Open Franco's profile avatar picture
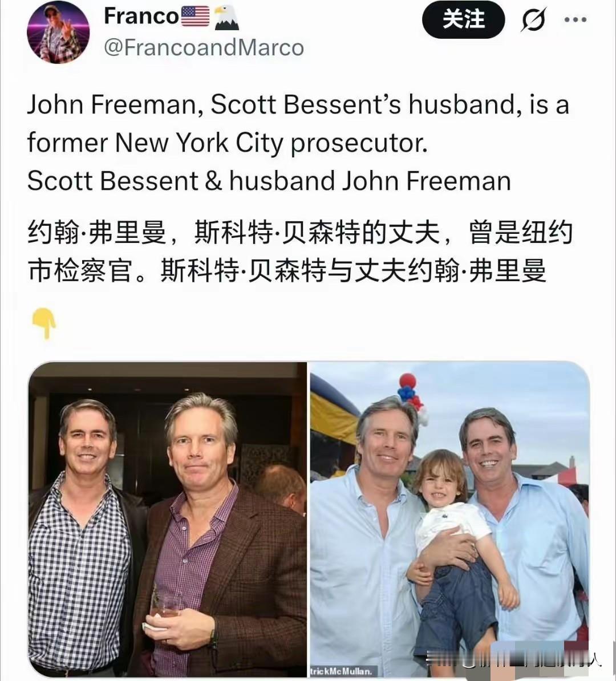Viewport: 616px width, 681px height. coord(58,33)
